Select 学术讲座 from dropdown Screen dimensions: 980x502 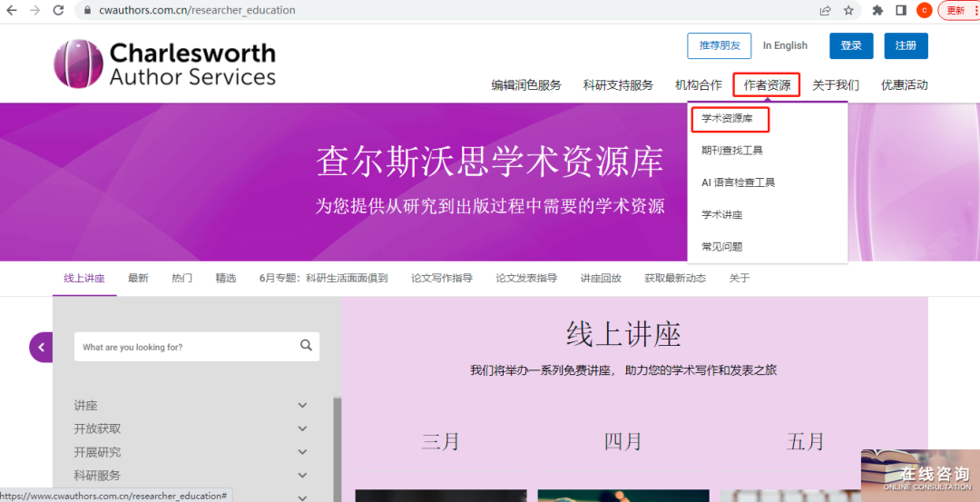coord(722,214)
